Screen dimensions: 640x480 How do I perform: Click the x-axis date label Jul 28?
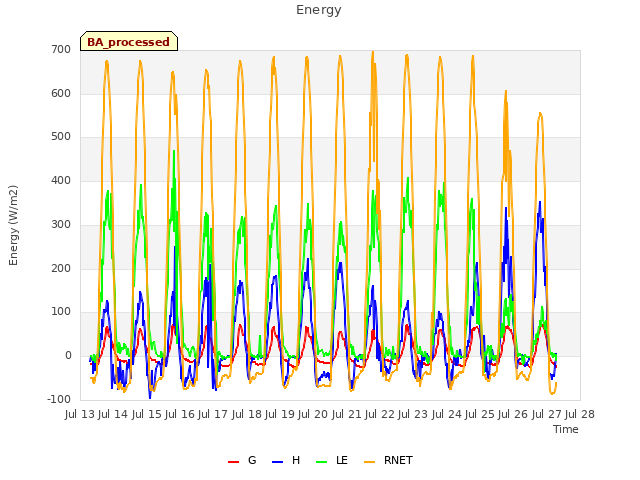coord(580,414)
